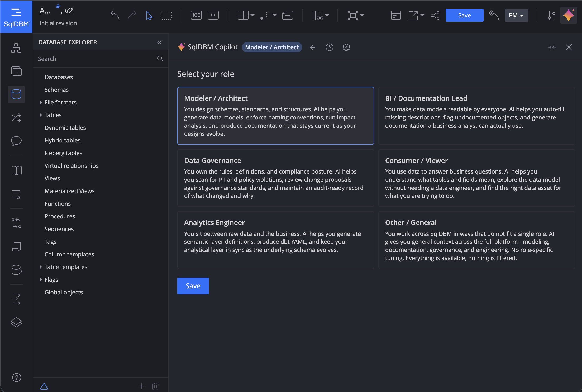Choose the Analytics Engineer role

tap(275, 240)
